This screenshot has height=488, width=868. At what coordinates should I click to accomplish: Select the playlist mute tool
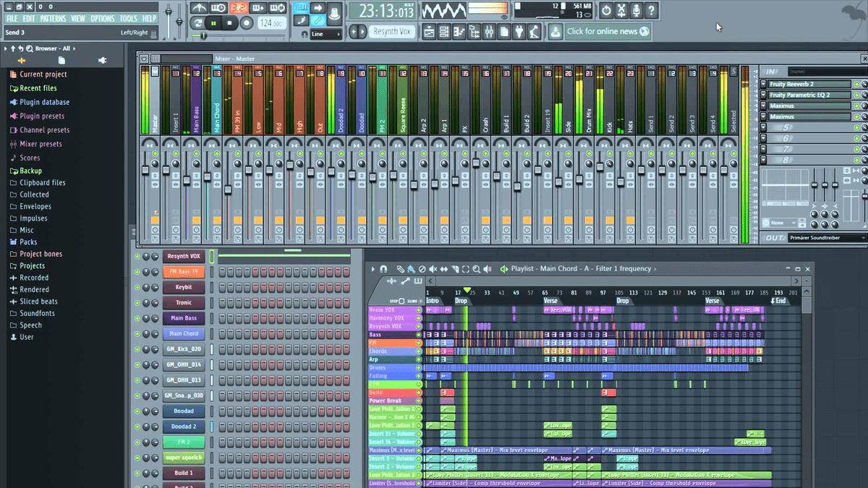[433, 269]
